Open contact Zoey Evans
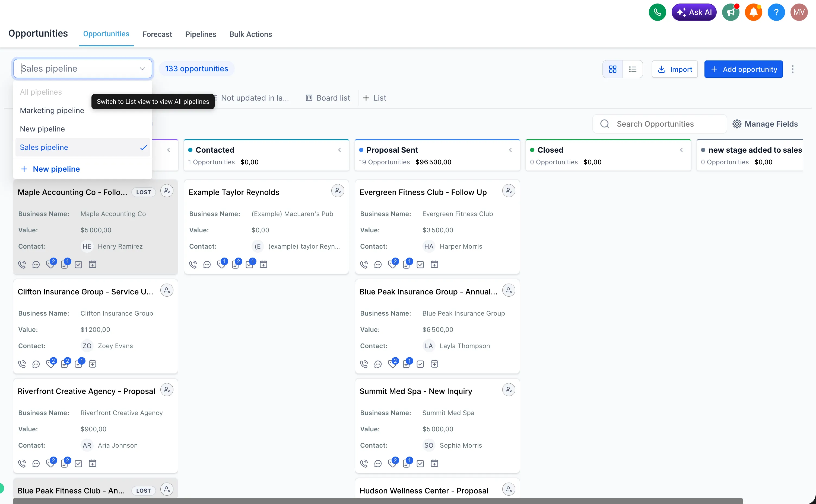 tap(115, 346)
